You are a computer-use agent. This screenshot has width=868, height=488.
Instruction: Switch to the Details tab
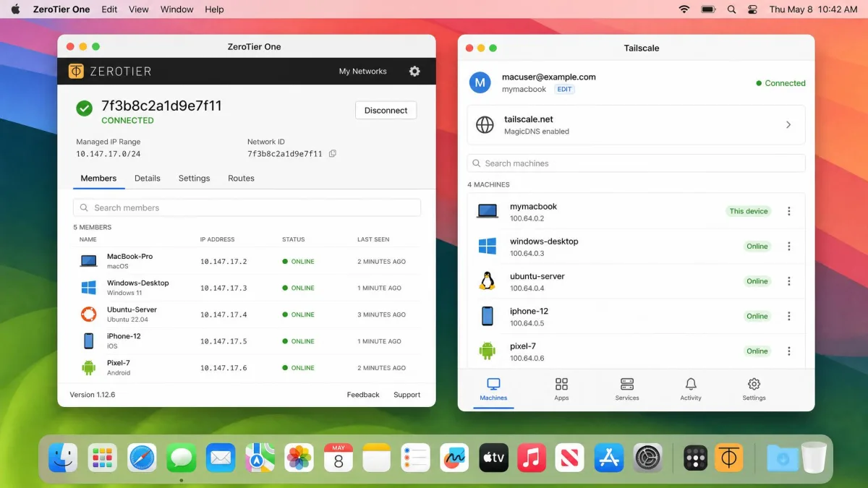(x=148, y=178)
